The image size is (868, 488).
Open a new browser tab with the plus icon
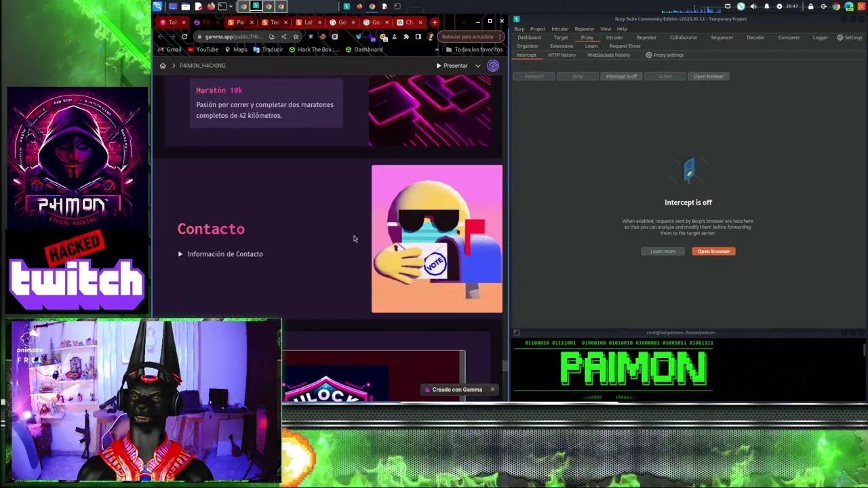click(435, 22)
